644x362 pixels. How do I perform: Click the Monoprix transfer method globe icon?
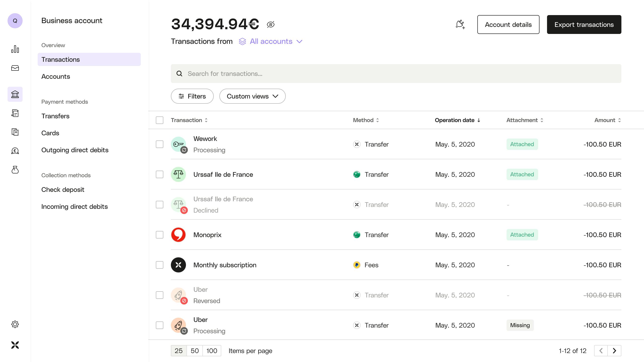point(357,235)
